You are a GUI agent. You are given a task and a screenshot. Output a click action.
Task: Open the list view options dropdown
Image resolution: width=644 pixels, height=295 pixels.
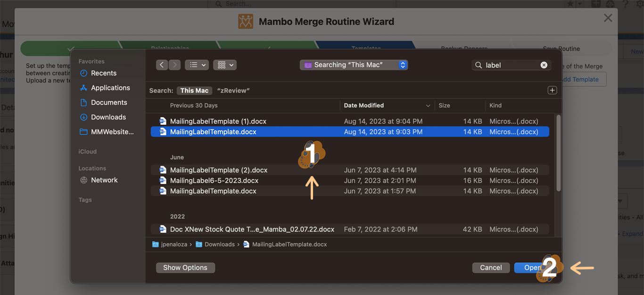[x=198, y=65]
